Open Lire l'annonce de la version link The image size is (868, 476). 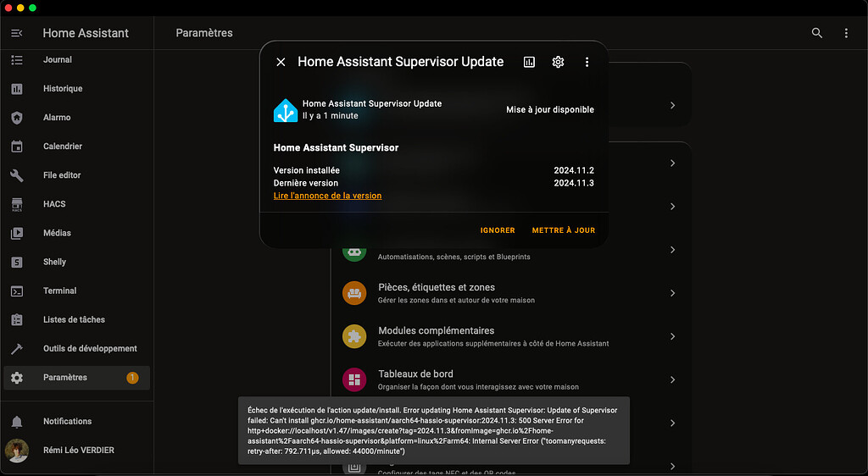[327, 196]
